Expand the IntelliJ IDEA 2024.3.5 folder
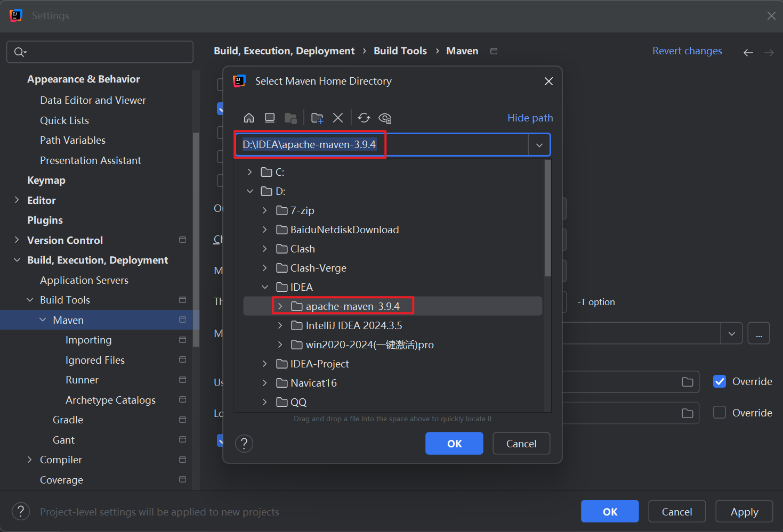The width and height of the screenshot is (783, 532). [280, 325]
